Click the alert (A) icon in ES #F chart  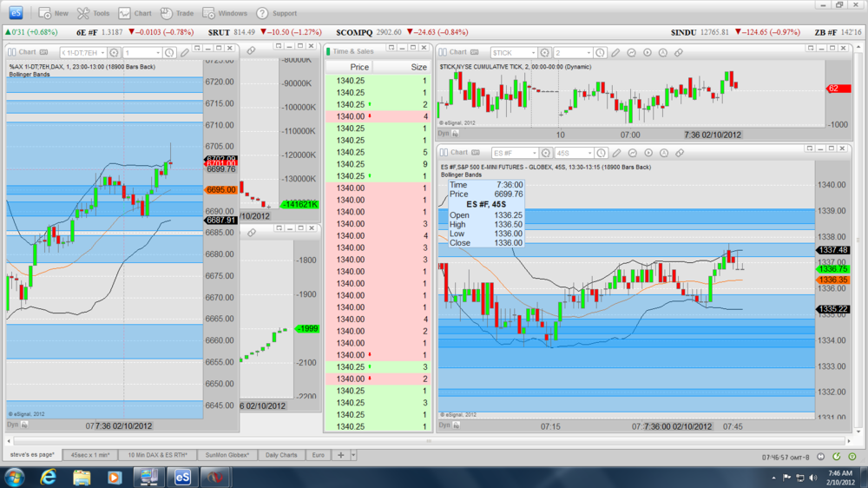(x=664, y=153)
